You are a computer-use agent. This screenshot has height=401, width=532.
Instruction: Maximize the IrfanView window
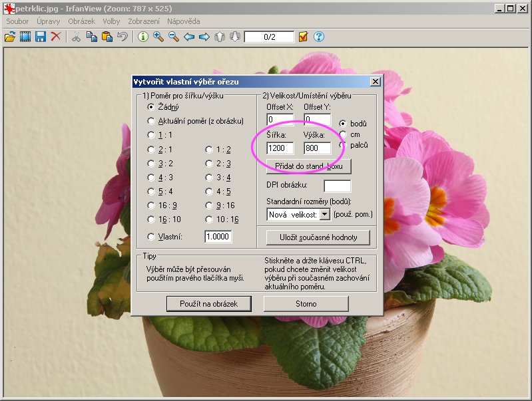pyautogui.click(x=510, y=9)
